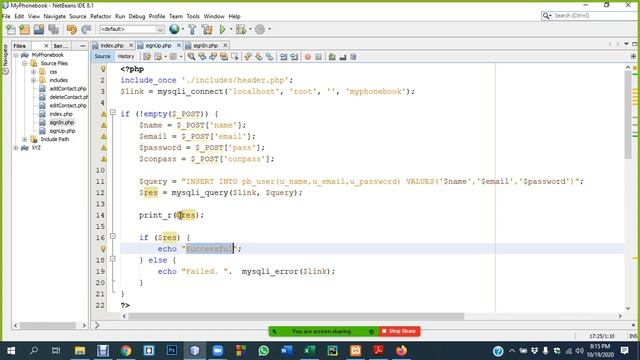Click the Stop Share button
The image size is (640, 360).
(399, 331)
